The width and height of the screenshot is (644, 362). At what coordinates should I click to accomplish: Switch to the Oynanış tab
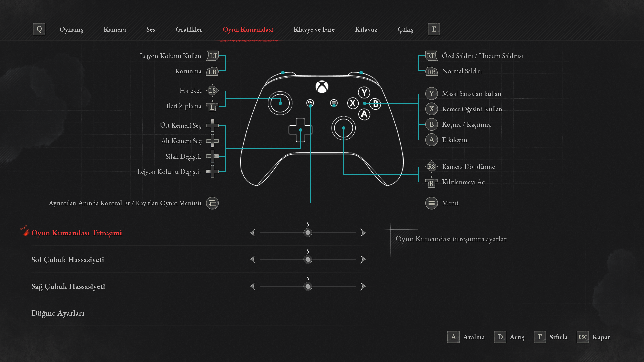[x=71, y=30]
